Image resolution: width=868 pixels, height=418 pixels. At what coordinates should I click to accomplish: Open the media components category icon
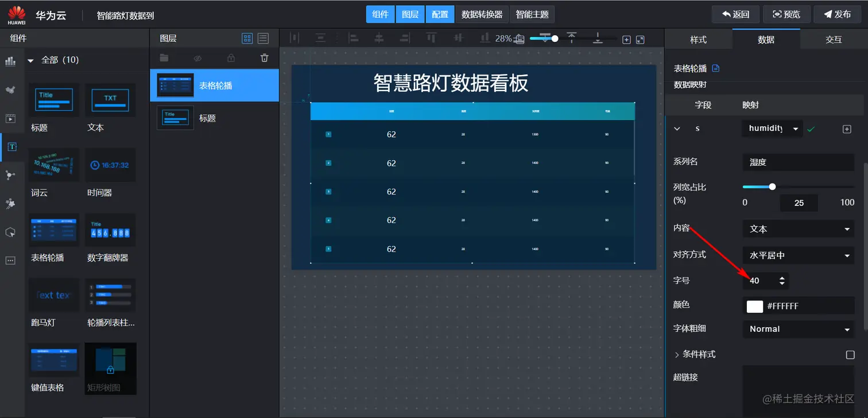[10, 119]
